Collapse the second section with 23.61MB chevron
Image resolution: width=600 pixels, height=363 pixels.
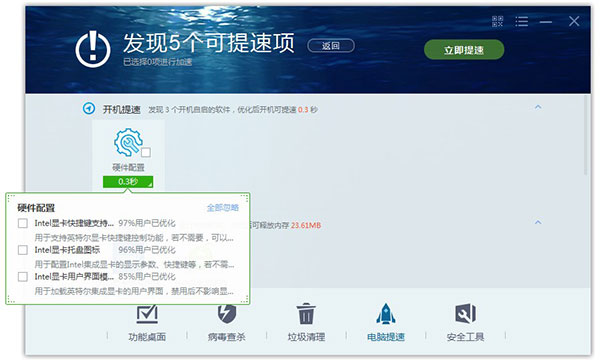coord(538,222)
